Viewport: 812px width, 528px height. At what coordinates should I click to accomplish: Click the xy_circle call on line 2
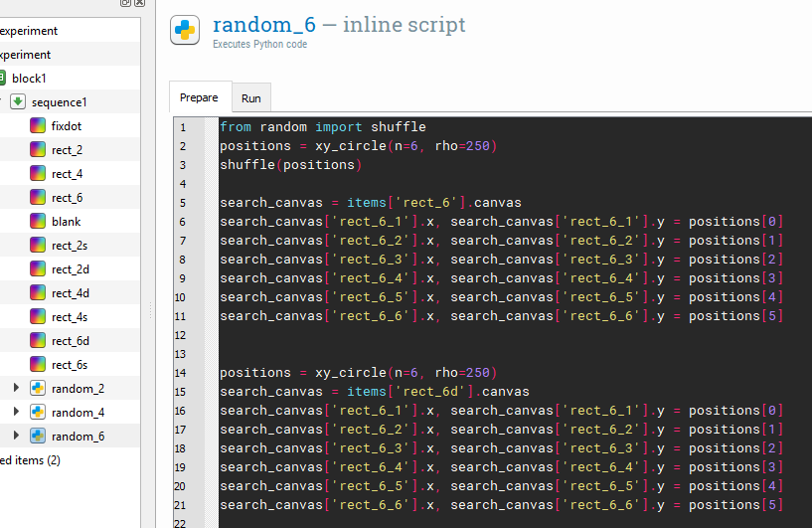pyautogui.click(x=406, y=146)
